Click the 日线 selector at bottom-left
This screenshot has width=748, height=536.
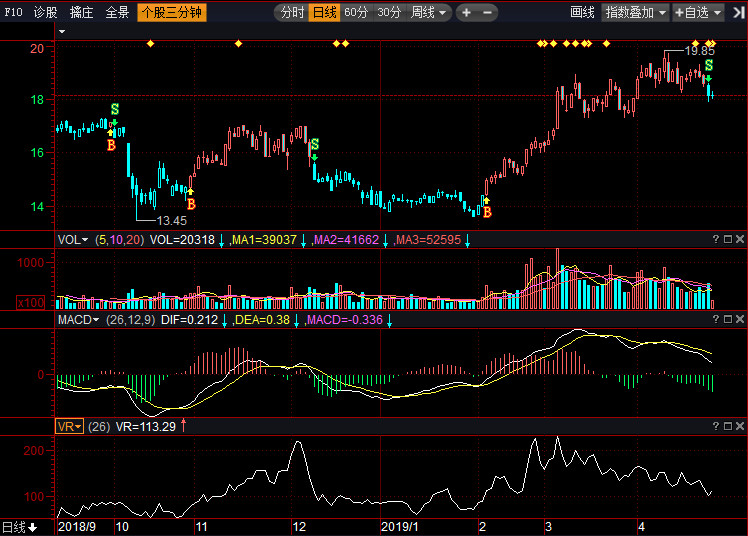tap(18, 527)
